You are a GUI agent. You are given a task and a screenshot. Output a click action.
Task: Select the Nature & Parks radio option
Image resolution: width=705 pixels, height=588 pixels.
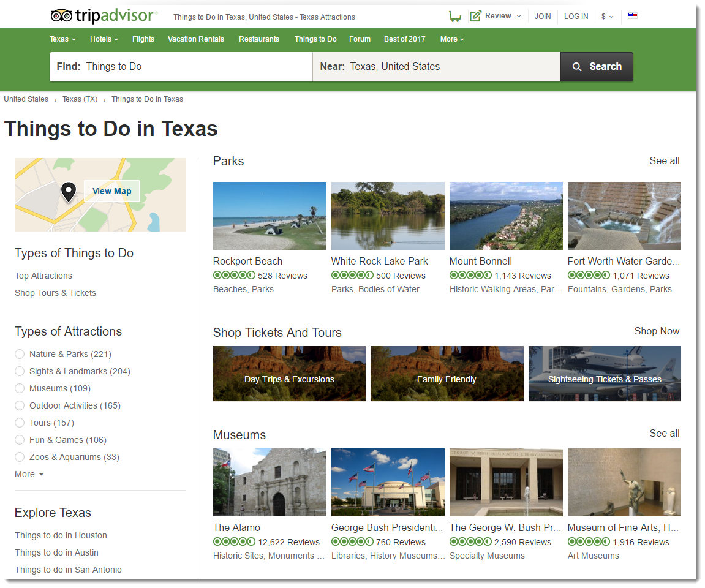coord(20,354)
